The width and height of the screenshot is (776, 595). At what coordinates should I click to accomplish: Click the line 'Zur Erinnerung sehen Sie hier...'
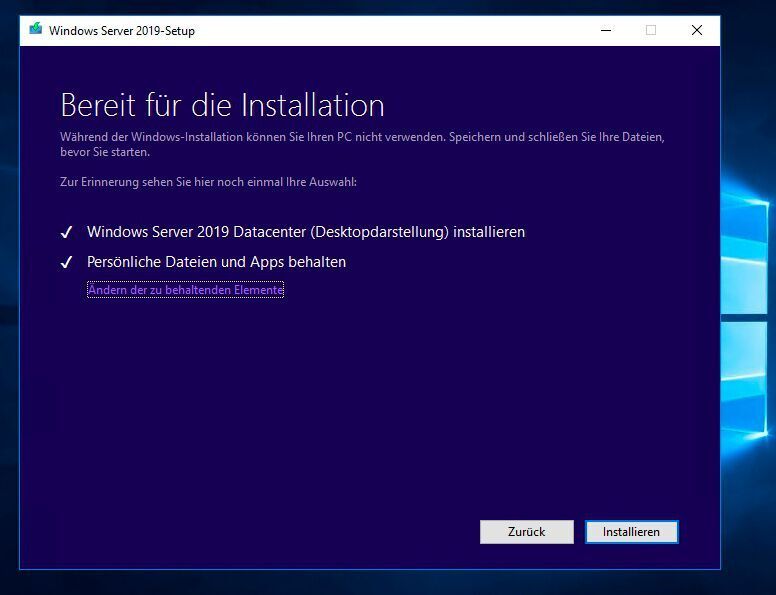coord(208,182)
